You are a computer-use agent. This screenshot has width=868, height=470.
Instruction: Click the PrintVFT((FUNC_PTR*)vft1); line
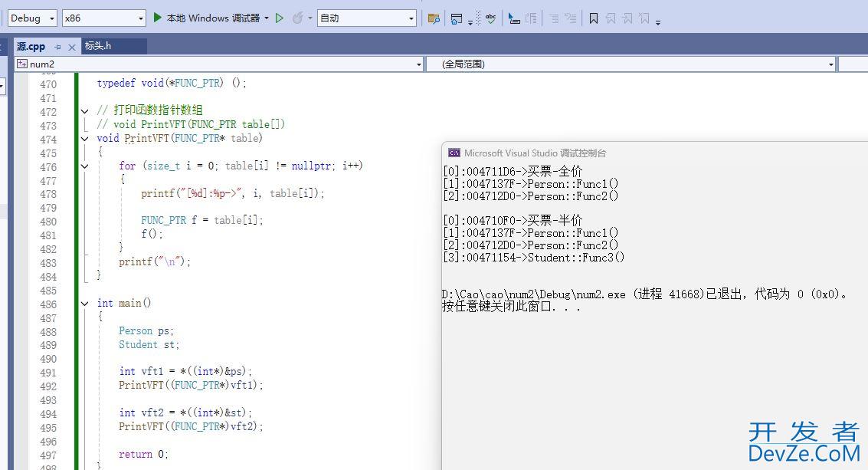(x=191, y=385)
